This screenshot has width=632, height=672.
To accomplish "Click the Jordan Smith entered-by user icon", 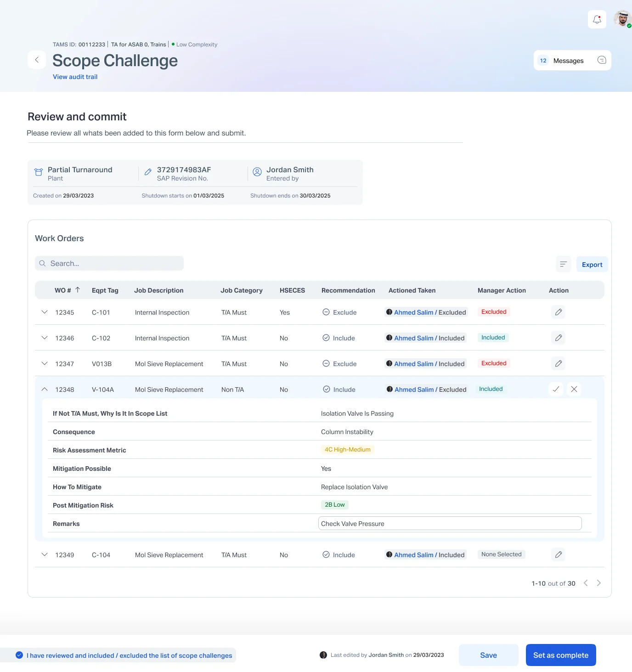I will click(x=257, y=172).
